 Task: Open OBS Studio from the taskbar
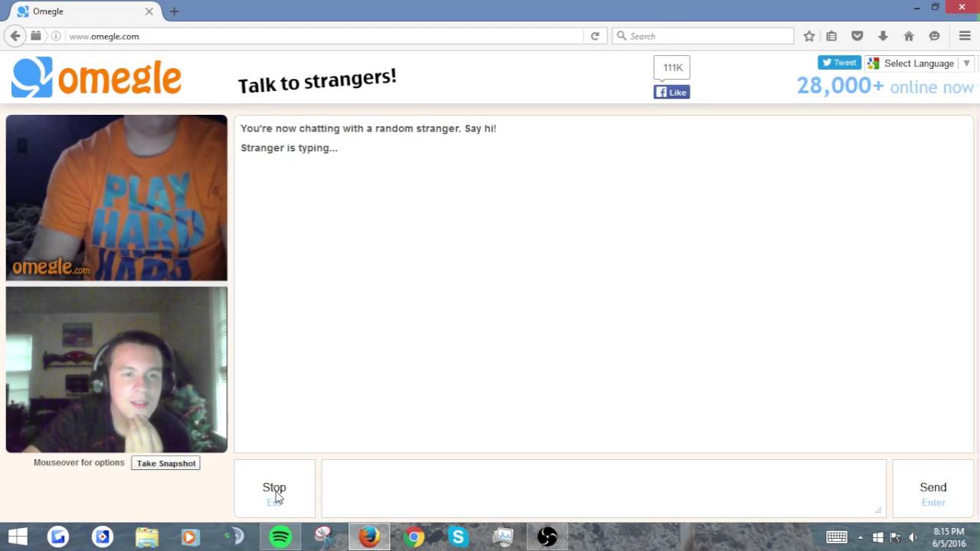(x=547, y=537)
